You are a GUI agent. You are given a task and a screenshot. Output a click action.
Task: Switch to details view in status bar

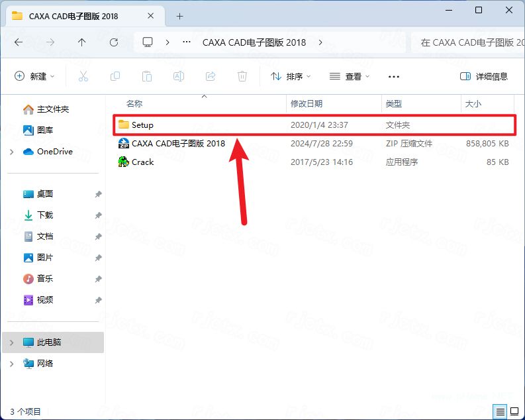500,411
